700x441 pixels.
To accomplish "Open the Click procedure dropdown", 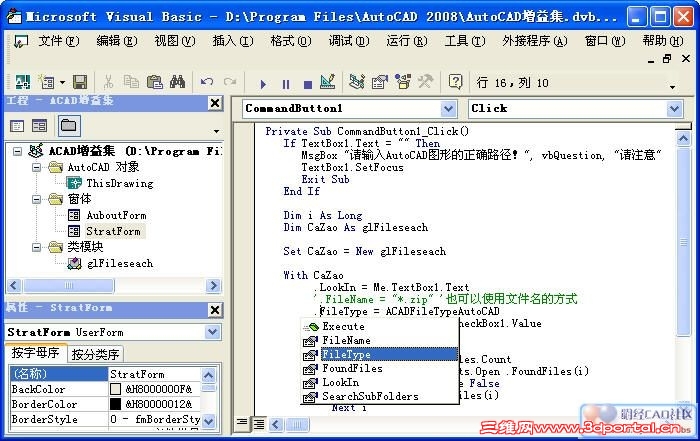I will point(674,108).
